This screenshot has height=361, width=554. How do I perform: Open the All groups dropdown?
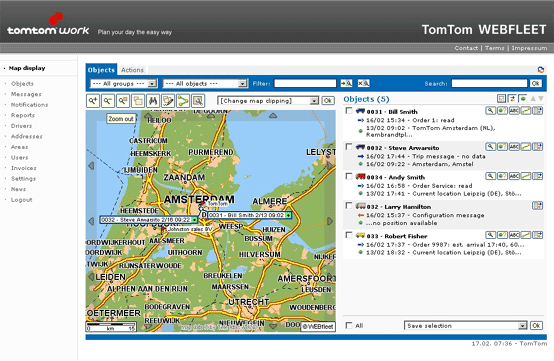[123, 84]
